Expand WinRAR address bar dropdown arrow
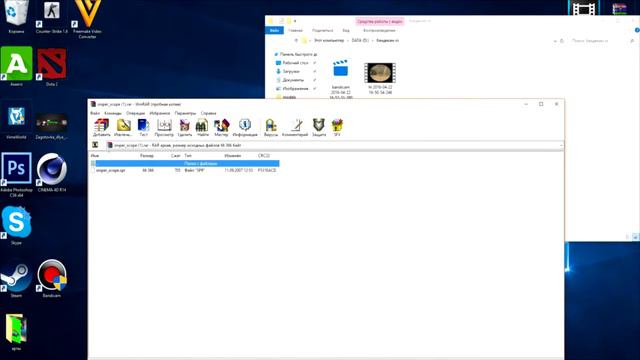The width and height of the screenshot is (640, 360). (x=561, y=145)
